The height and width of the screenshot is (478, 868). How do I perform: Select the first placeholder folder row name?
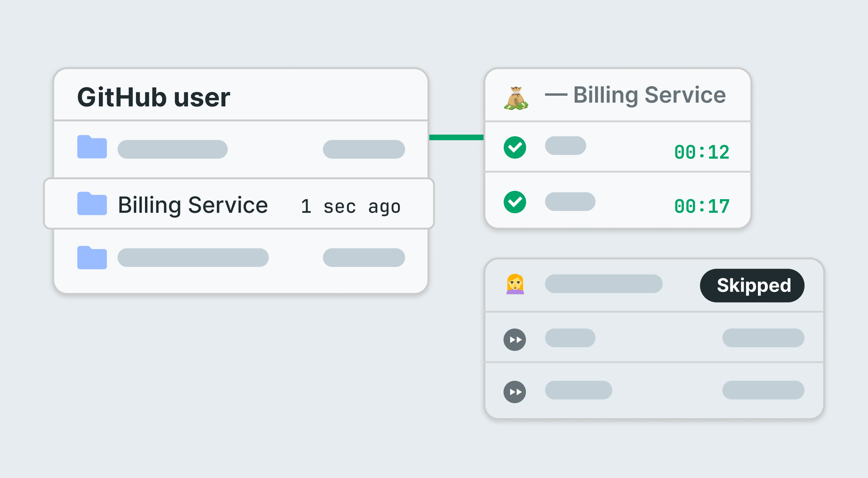coord(173,149)
